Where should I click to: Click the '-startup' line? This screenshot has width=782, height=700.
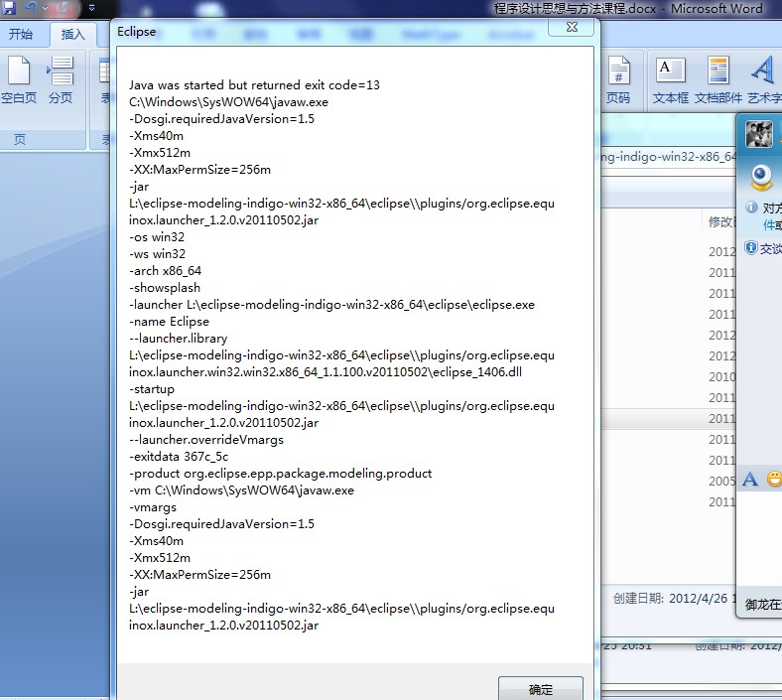coord(152,389)
